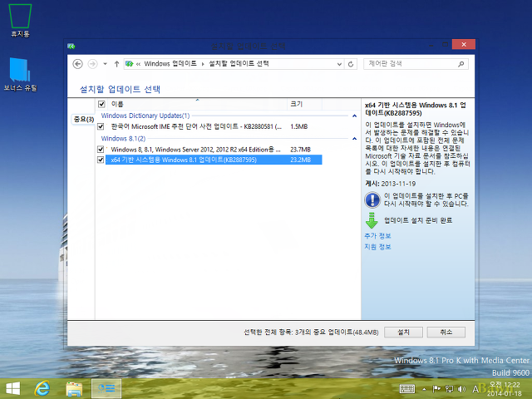Show hidden tray icons
The height and width of the screenshot is (399, 532).
pos(424,389)
